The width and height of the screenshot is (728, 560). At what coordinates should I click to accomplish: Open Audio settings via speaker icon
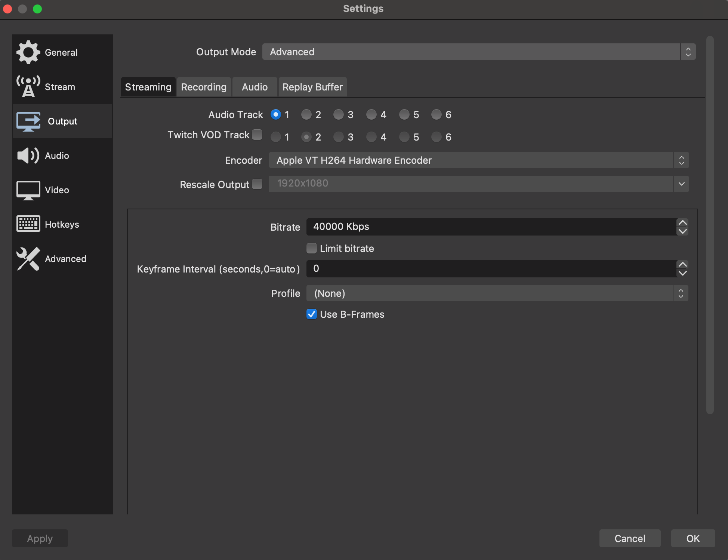[x=28, y=156]
